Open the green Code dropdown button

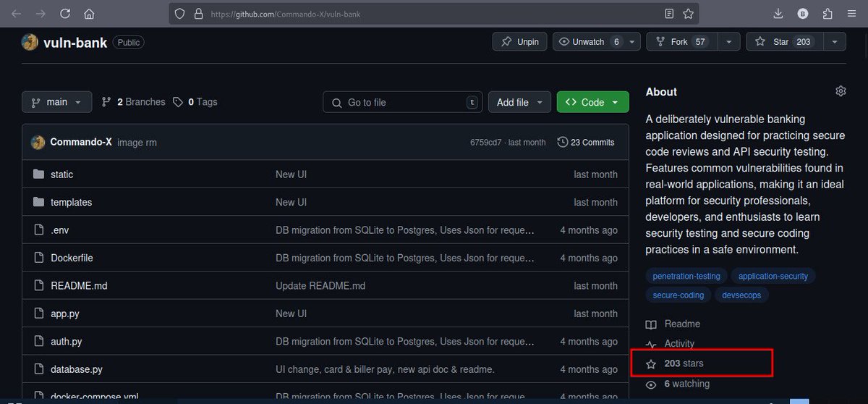[592, 102]
